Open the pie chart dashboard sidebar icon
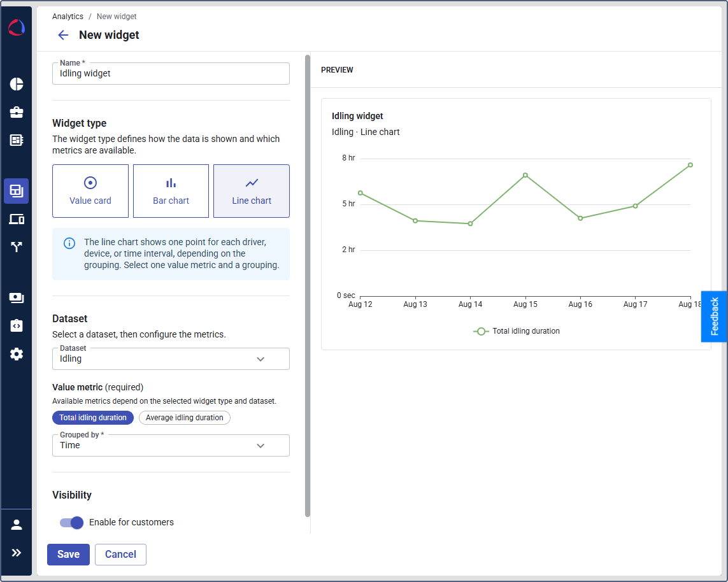 click(x=17, y=84)
